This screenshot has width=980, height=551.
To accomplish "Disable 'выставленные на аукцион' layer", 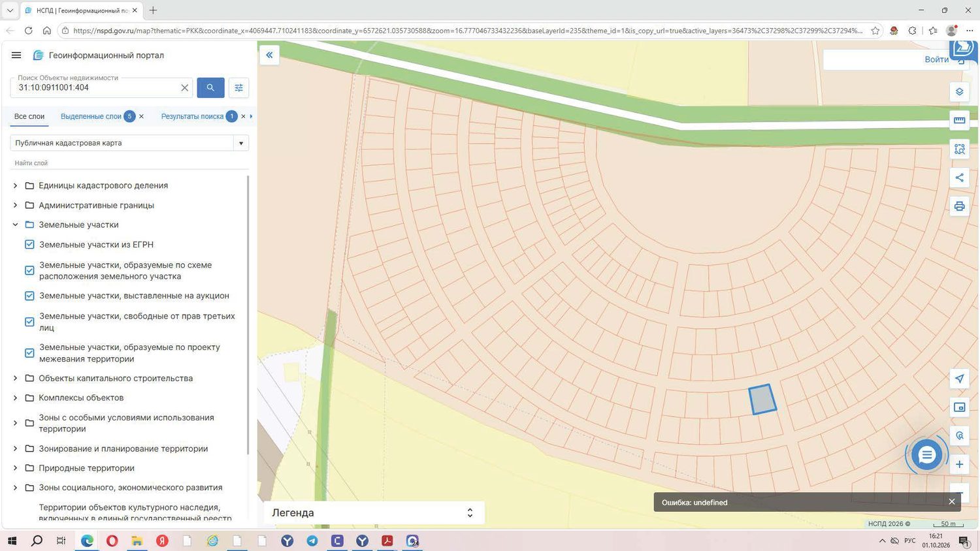I will click(x=29, y=296).
